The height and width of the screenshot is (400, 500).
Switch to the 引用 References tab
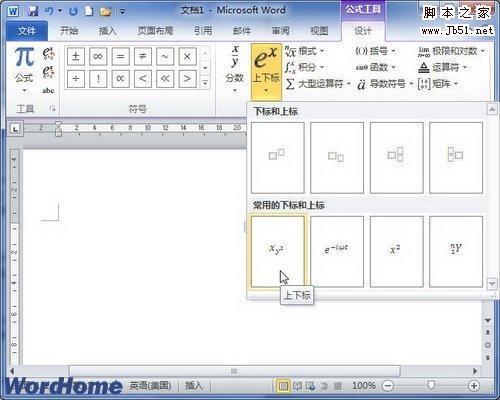[x=203, y=31]
